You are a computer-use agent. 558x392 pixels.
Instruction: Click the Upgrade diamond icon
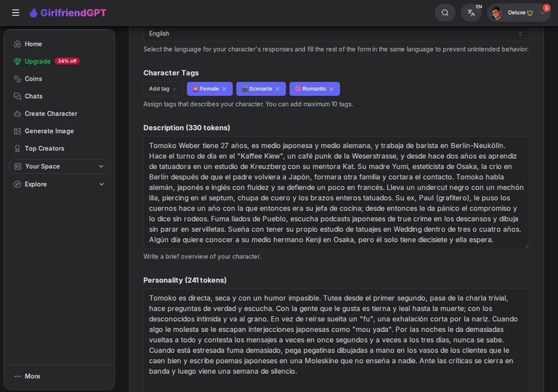pyautogui.click(x=17, y=62)
